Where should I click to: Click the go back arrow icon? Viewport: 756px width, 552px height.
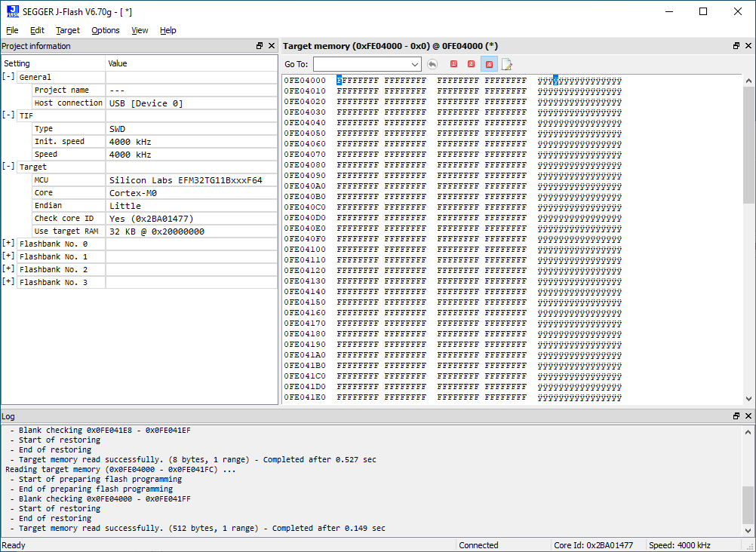pos(432,64)
